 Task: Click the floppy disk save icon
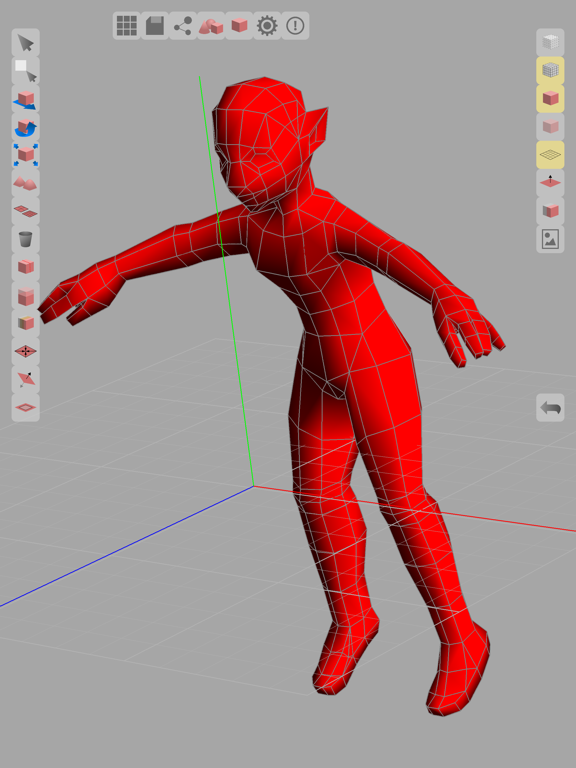tap(155, 25)
